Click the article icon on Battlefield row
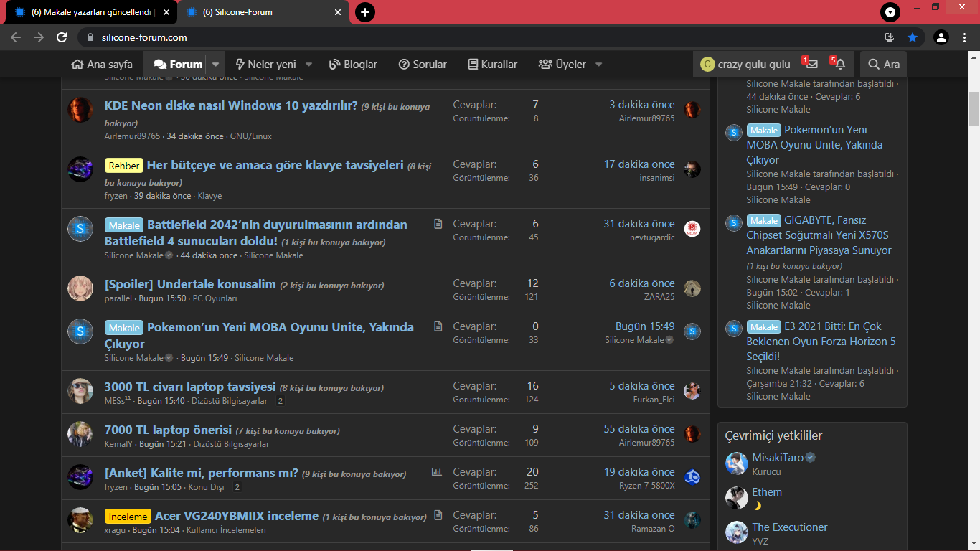Viewport: 980px width, 551px height. point(438,224)
